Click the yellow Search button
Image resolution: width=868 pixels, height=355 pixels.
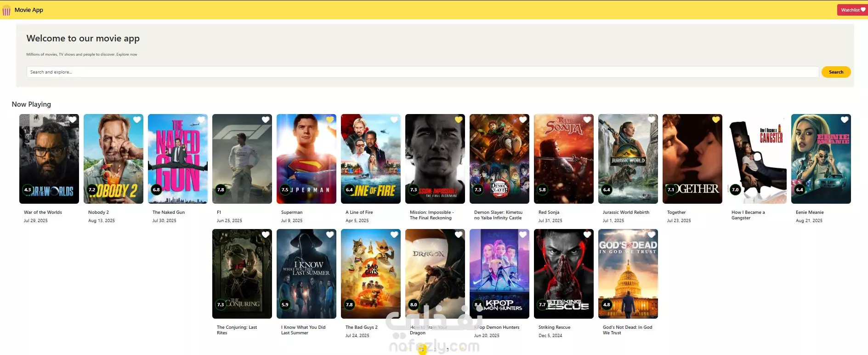[836, 72]
